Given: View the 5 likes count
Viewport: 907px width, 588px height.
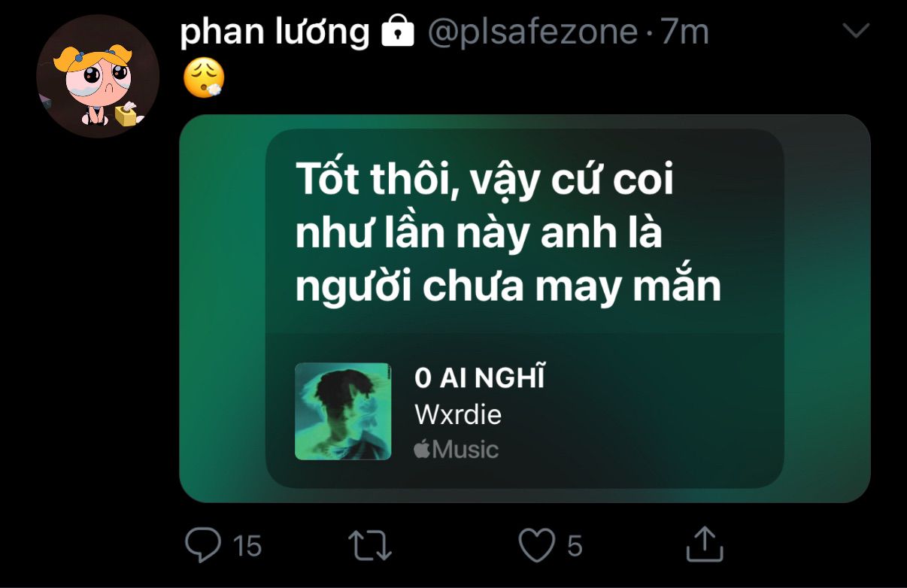Looking at the screenshot, I should point(575,546).
